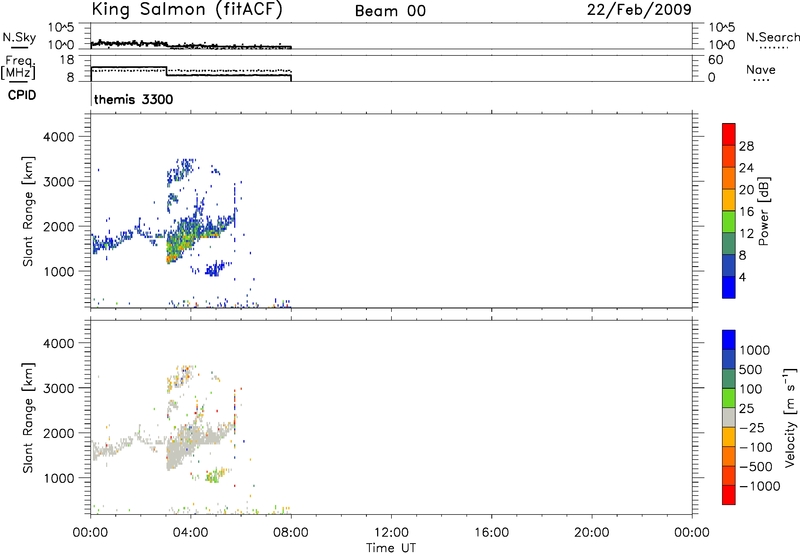Click "10^5" label beside N.Sky
This screenshot has height=554, width=800.
coord(61,28)
